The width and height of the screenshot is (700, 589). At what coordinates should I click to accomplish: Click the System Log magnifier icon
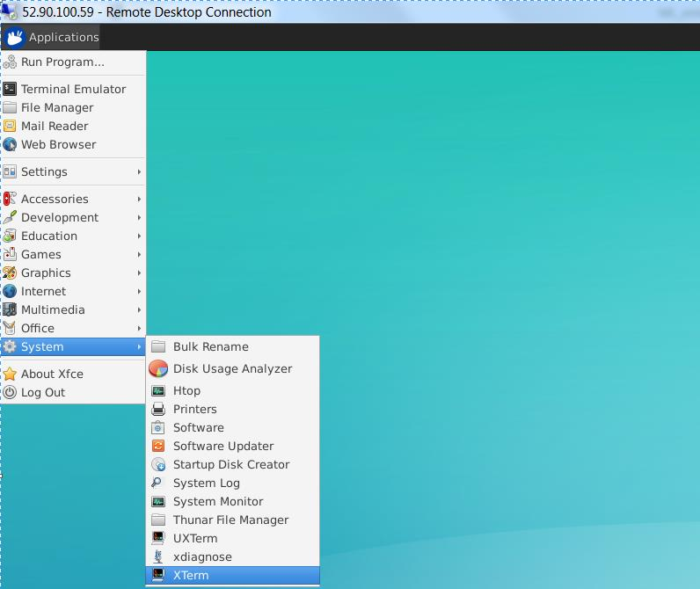[157, 483]
